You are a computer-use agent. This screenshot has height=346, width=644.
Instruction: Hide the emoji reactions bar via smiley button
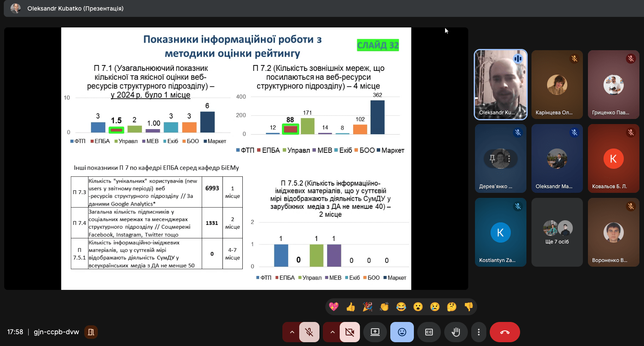(402, 332)
